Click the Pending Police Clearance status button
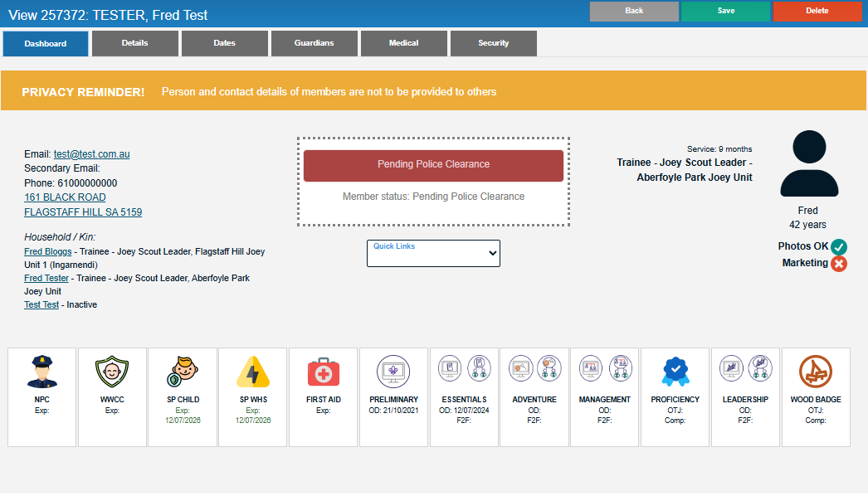The width and height of the screenshot is (868, 496). click(x=433, y=165)
